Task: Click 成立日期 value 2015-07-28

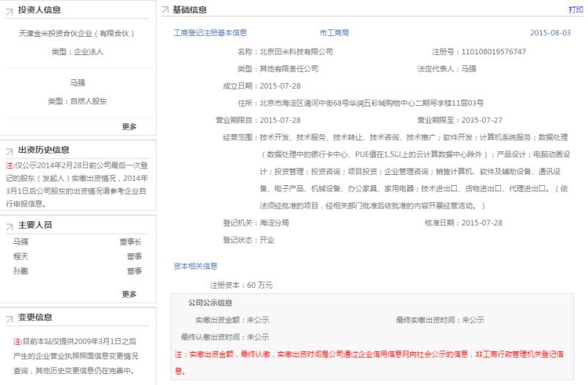Action: point(280,86)
